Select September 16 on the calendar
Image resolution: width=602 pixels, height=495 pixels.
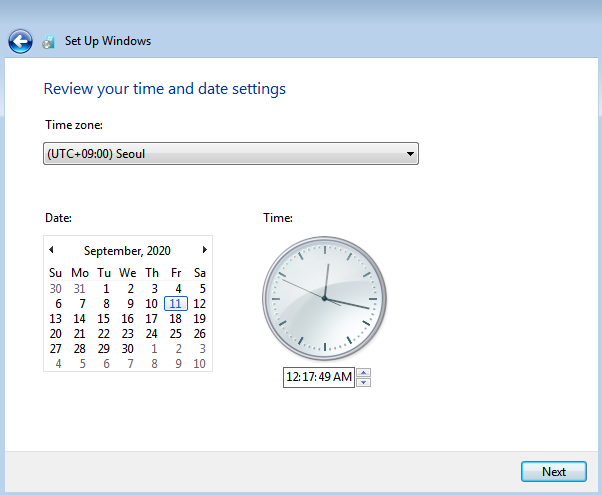click(127, 319)
